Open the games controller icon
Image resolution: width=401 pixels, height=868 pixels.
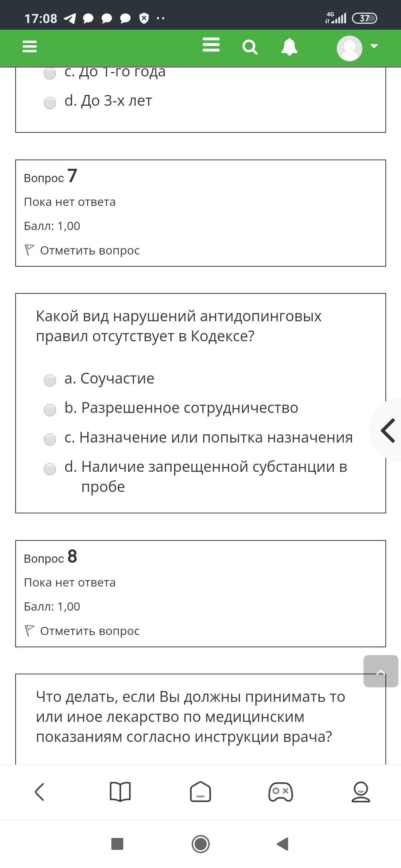pyautogui.click(x=281, y=792)
